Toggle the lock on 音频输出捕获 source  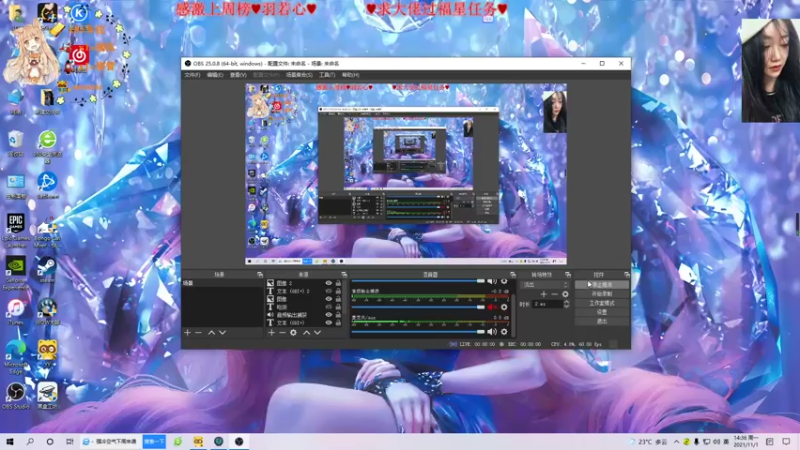[338, 315]
